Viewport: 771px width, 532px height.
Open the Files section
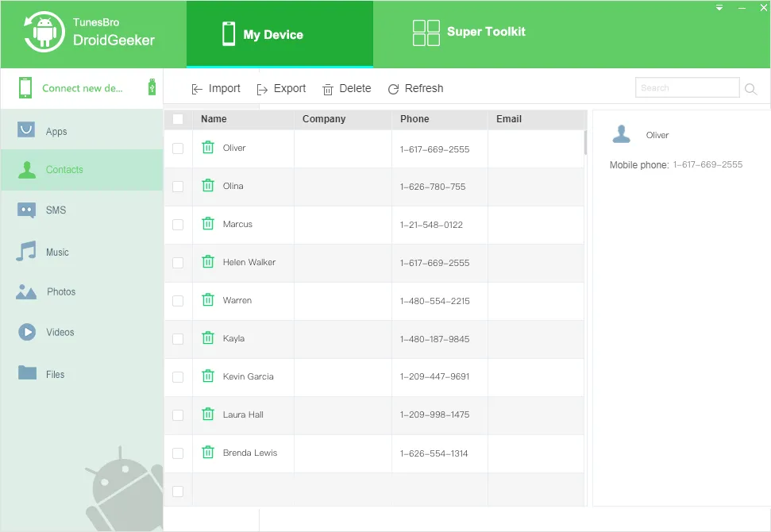pyautogui.click(x=53, y=373)
